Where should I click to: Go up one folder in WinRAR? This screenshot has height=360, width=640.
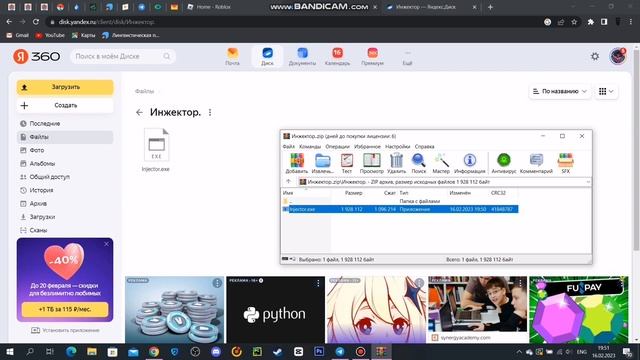[289, 182]
